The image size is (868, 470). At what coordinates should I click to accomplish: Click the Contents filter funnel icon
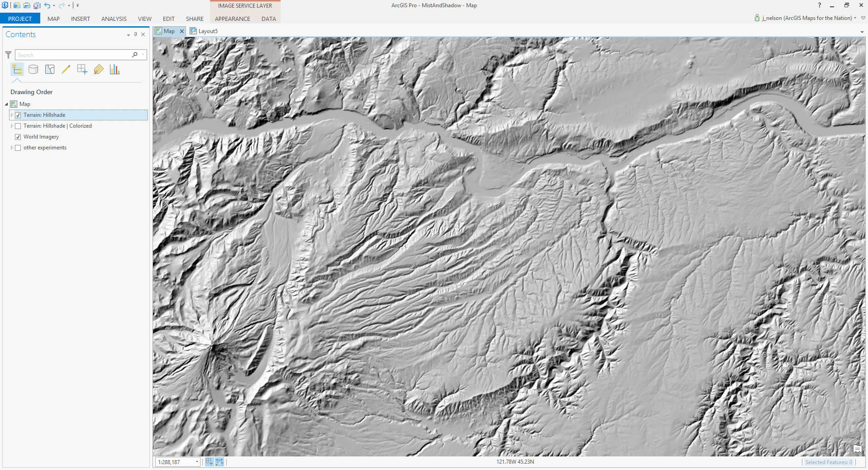(8, 55)
